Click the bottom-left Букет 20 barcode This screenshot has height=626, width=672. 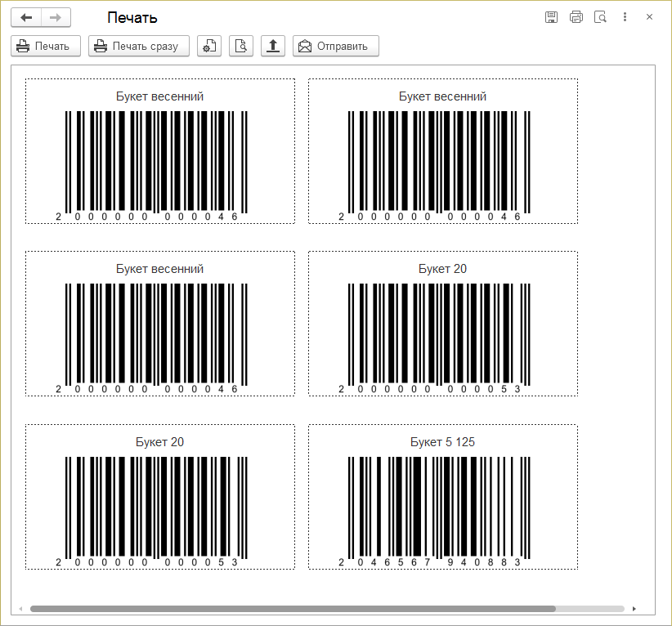tap(155, 505)
